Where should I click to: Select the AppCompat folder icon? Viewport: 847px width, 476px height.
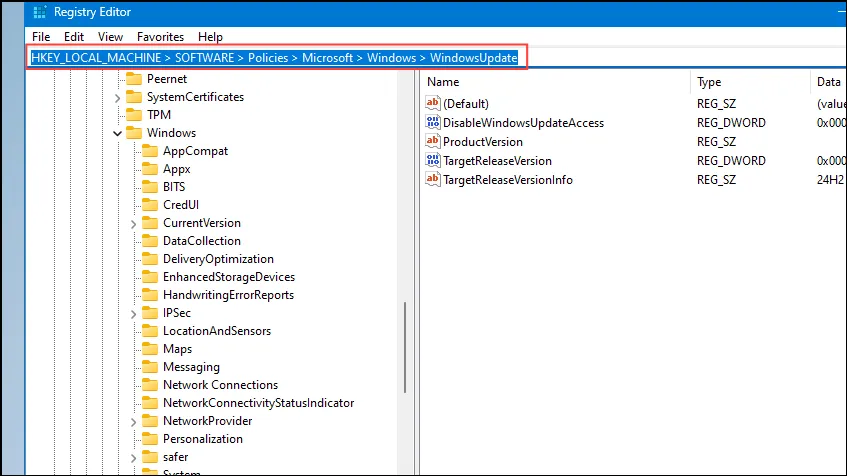point(150,151)
